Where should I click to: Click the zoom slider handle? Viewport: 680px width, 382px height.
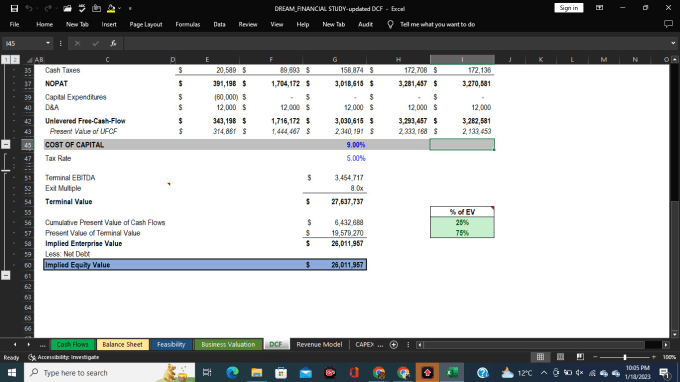pos(624,357)
